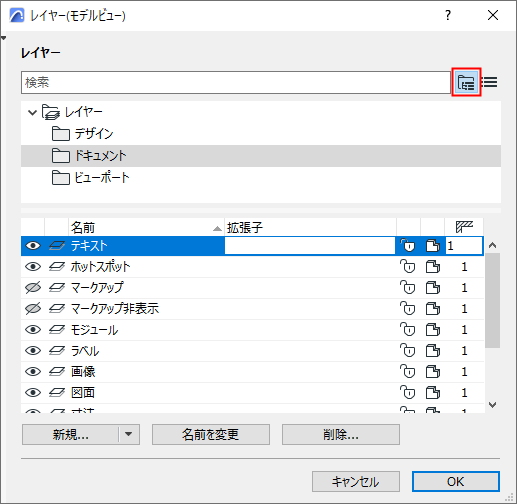The width and height of the screenshot is (517, 504).
Task: Select the 図面 layer name
Action: coord(83,393)
